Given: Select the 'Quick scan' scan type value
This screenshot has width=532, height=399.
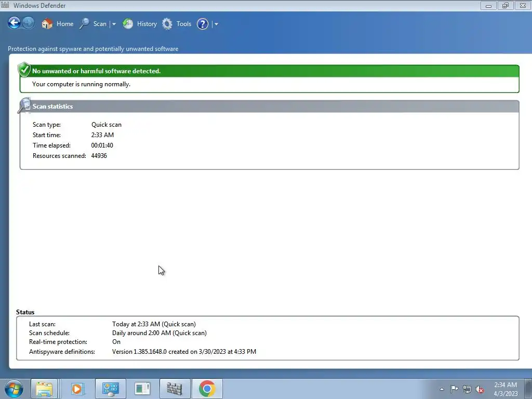Looking at the screenshot, I should point(106,125).
